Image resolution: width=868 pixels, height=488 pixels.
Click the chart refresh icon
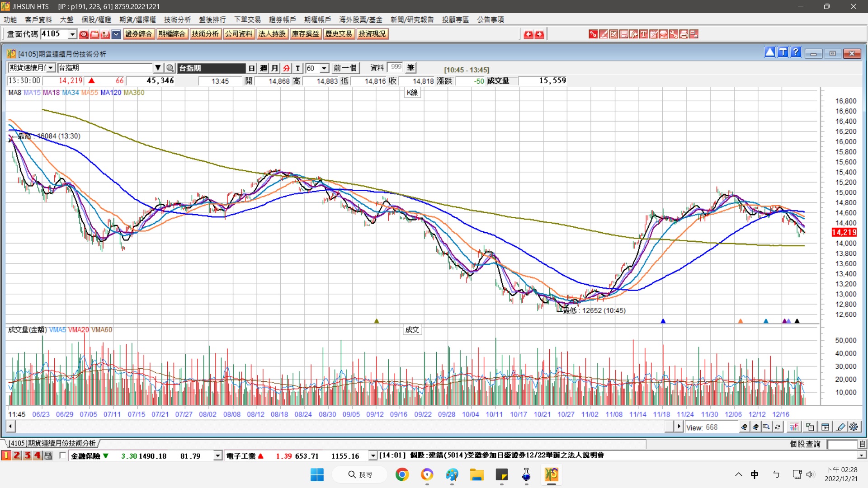tap(778, 427)
